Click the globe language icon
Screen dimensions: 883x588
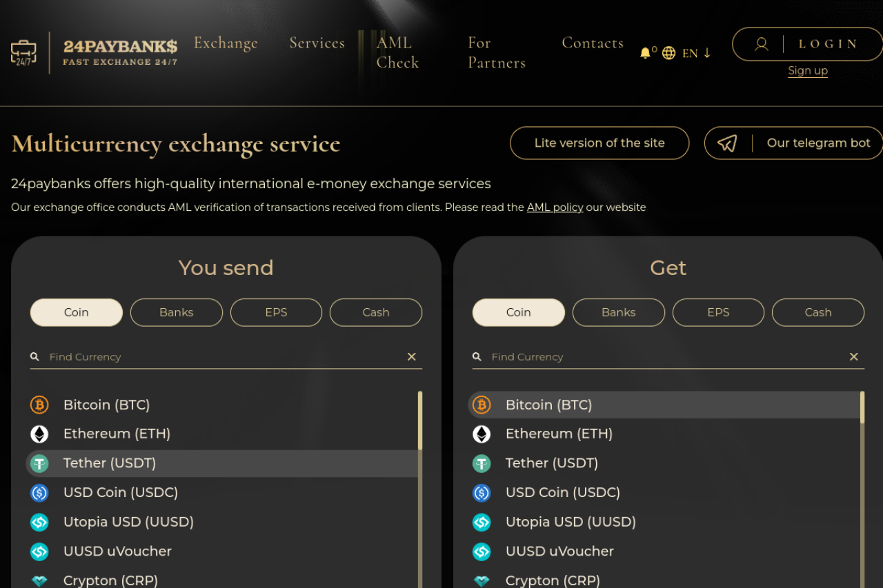[668, 53]
